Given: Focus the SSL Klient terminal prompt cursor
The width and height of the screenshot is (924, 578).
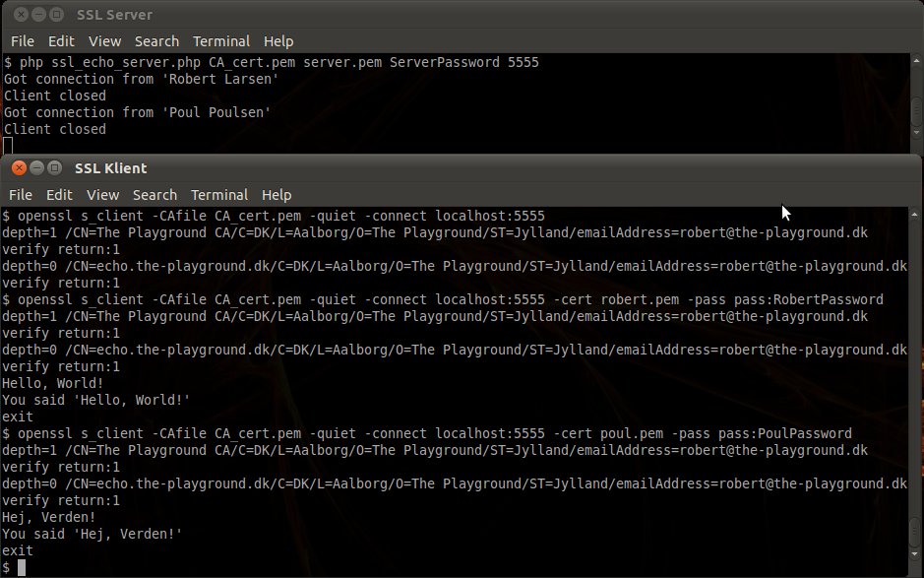Looking at the screenshot, I should 22,567.
